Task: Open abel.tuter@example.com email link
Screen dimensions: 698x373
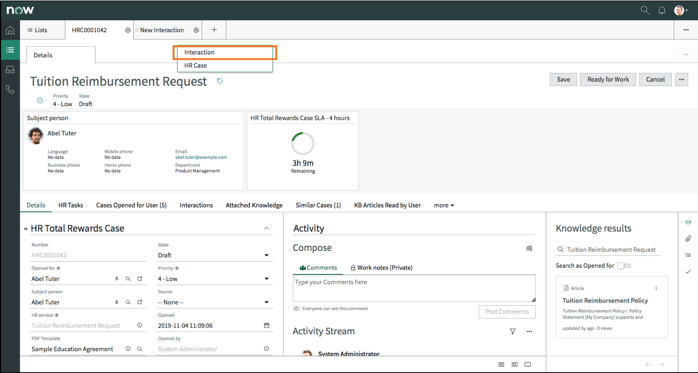Action: tap(201, 157)
